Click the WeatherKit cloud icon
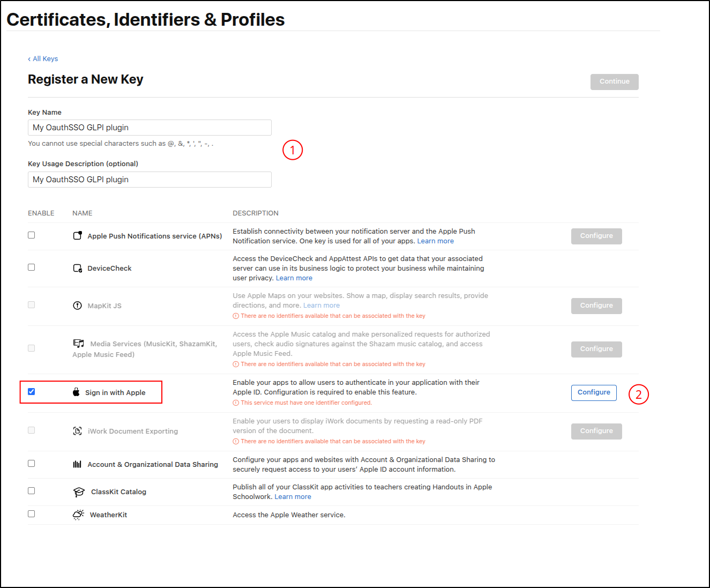 point(78,515)
